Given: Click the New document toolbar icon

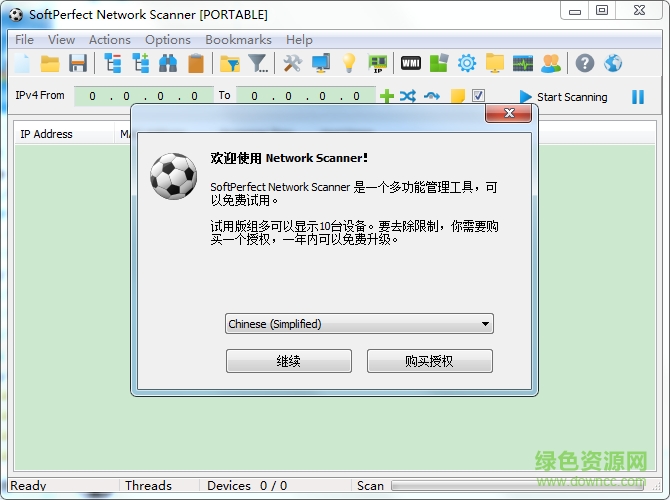Looking at the screenshot, I should [x=23, y=63].
